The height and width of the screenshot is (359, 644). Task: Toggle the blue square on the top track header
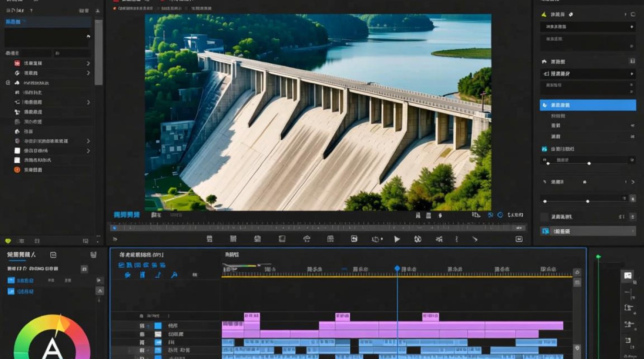point(158,325)
